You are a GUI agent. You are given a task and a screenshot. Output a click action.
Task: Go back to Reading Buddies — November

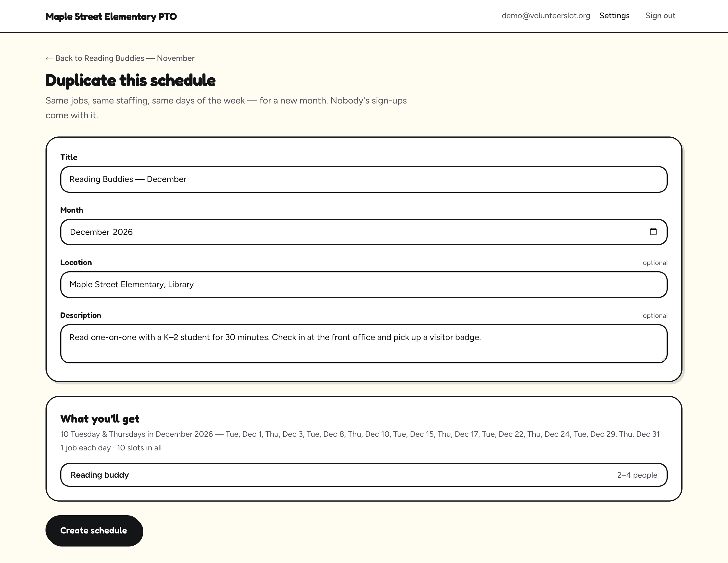tap(120, 58)
